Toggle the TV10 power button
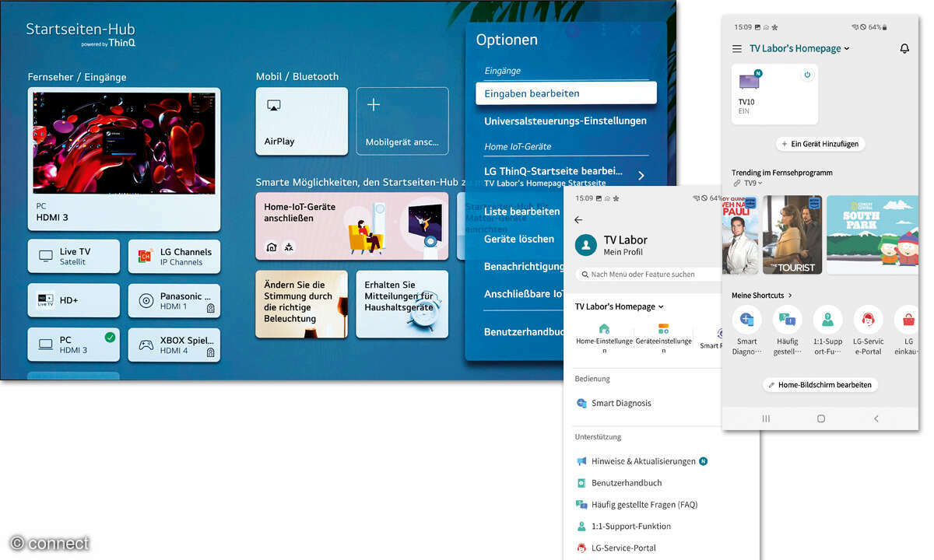This screenshot has width=934, height=560. click(x=807, y=75)
